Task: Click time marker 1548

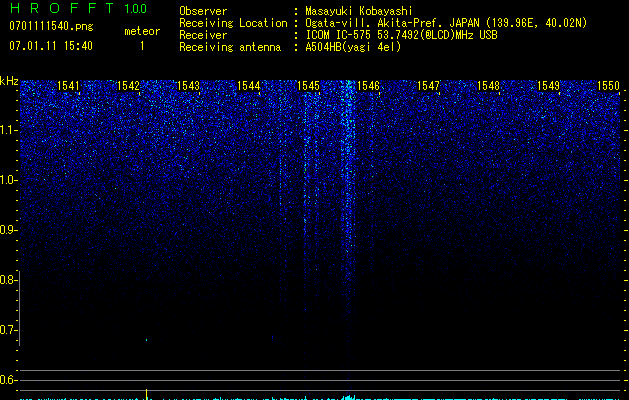Action: click(489, 86)
